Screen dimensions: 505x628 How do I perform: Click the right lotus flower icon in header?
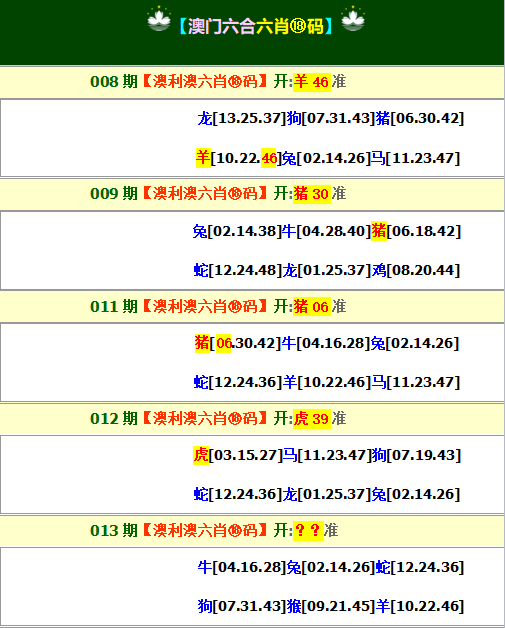pos(353,19)
